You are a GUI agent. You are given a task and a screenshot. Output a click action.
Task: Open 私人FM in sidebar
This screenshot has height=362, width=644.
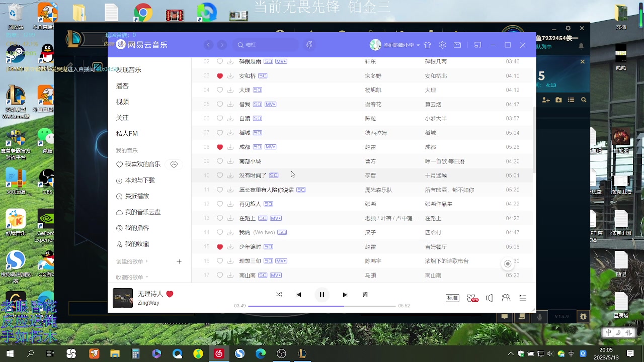coord(127,134)
